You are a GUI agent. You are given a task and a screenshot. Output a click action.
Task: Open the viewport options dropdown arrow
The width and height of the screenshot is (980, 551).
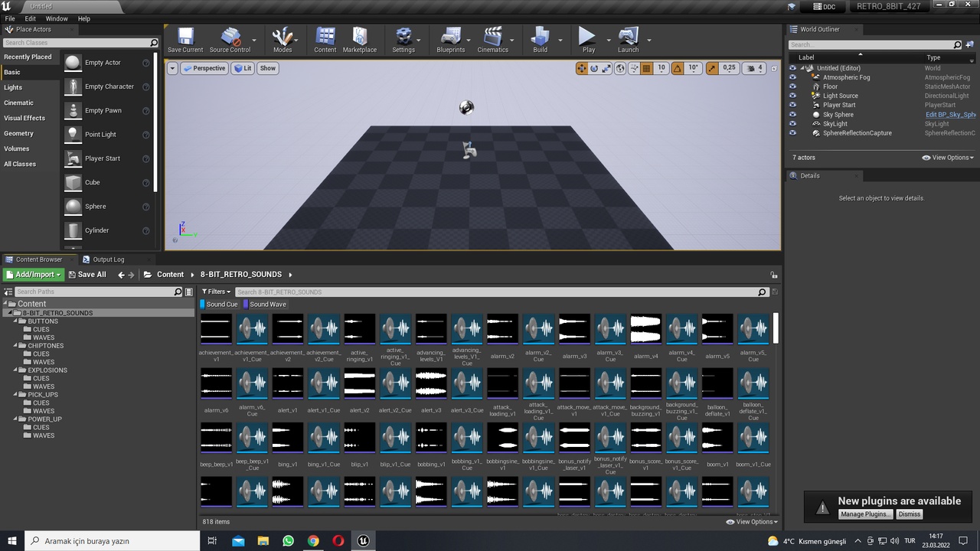[172, 68]
